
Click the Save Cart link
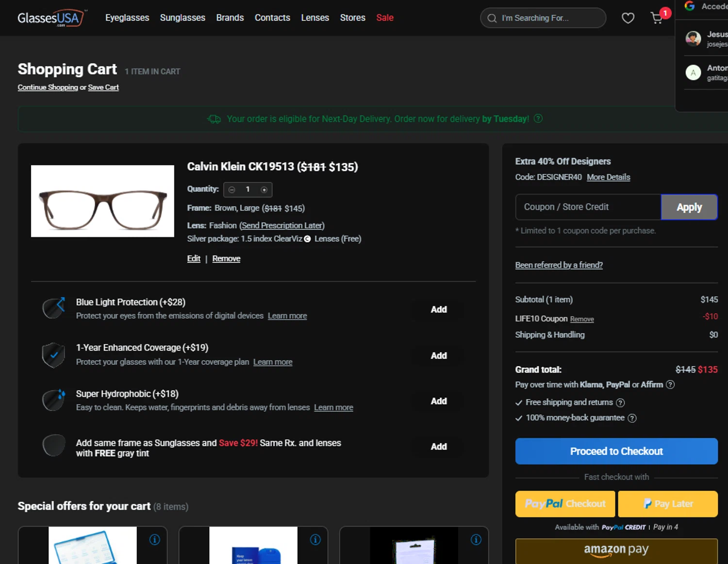pos(103,87)
